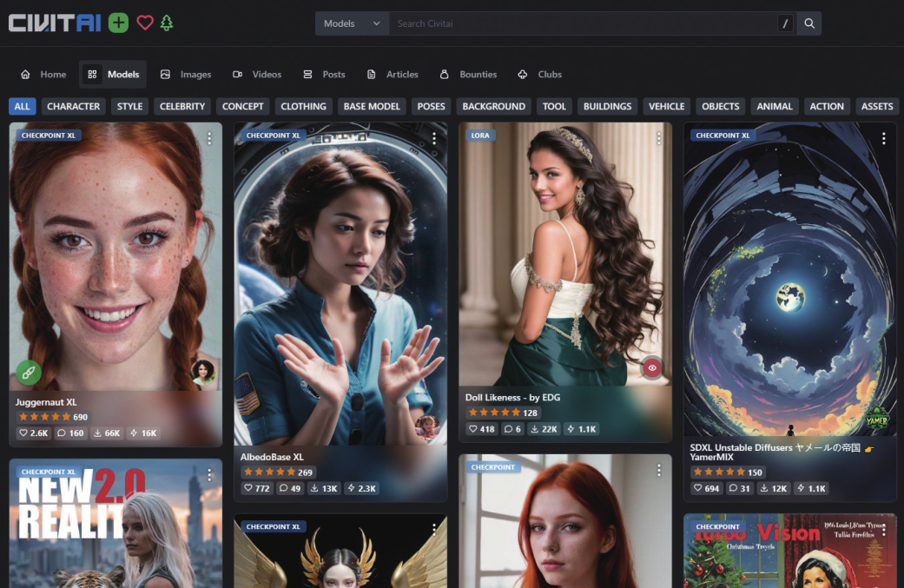Filter by STYLE category
The height and width of the screenshot is (588, 904).
click(129, 106)
